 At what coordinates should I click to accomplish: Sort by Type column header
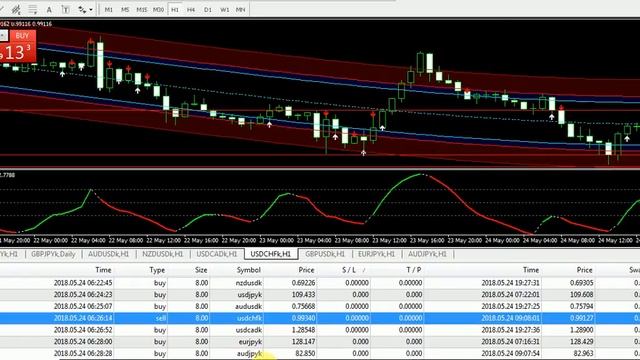coord(157,270)
